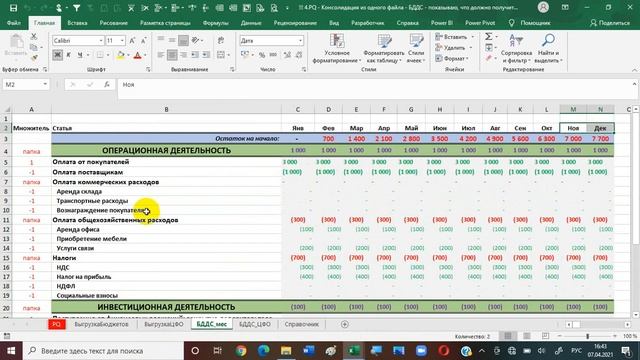Switch to the БДДС_ЦФО sheet tab
The width and height of the screenshot is (640, 360).
point(255,324)
